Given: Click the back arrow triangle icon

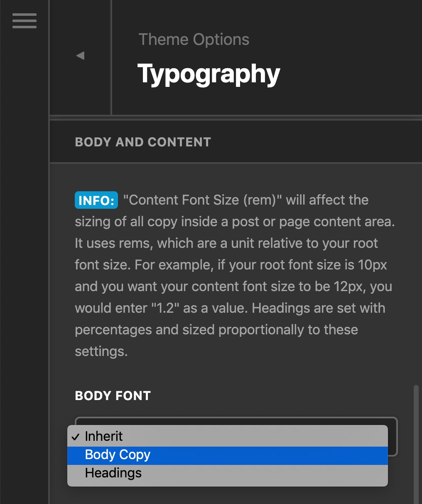Looking at the screenshot, I should tap(80, 56).
